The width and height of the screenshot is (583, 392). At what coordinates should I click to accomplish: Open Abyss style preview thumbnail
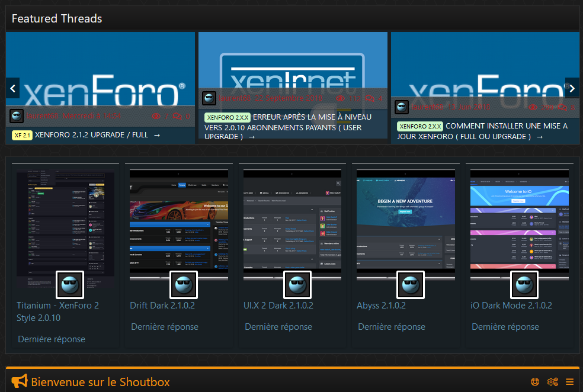coord(406,224)
